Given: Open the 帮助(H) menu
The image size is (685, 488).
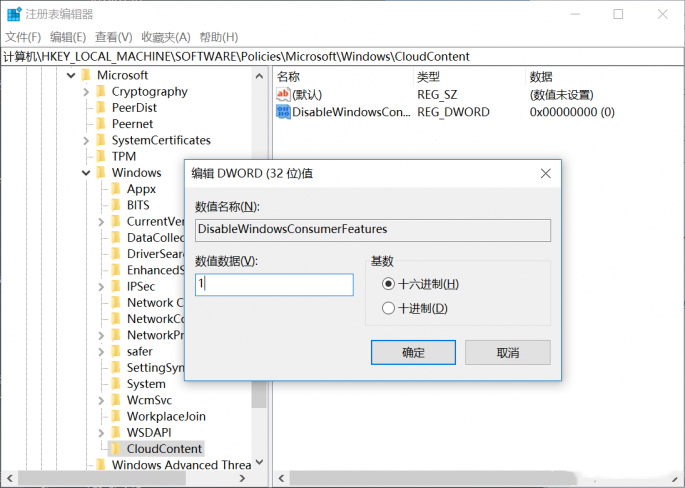Looking at the screenshot, I should coord(218,37).
